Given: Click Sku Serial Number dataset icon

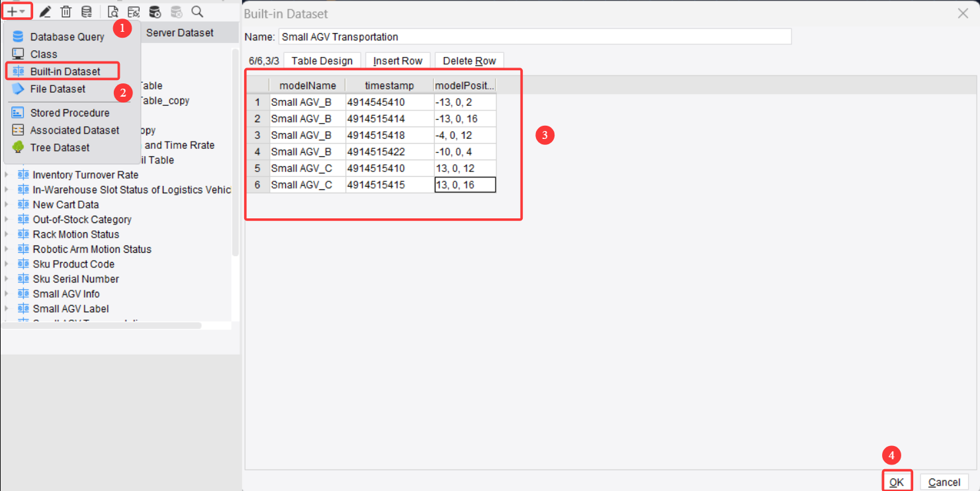Looking at the screenshot, I should 24,279.
